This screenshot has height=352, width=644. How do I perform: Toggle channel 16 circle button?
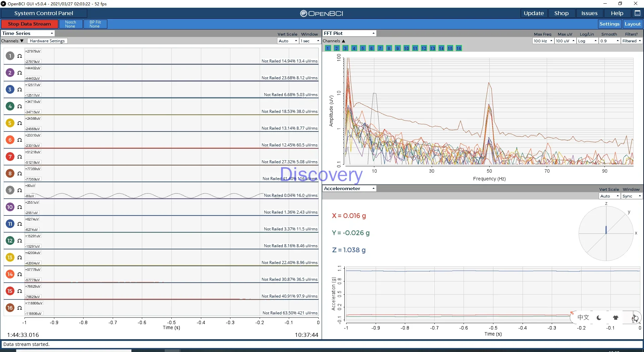click(x=10, y=308)
